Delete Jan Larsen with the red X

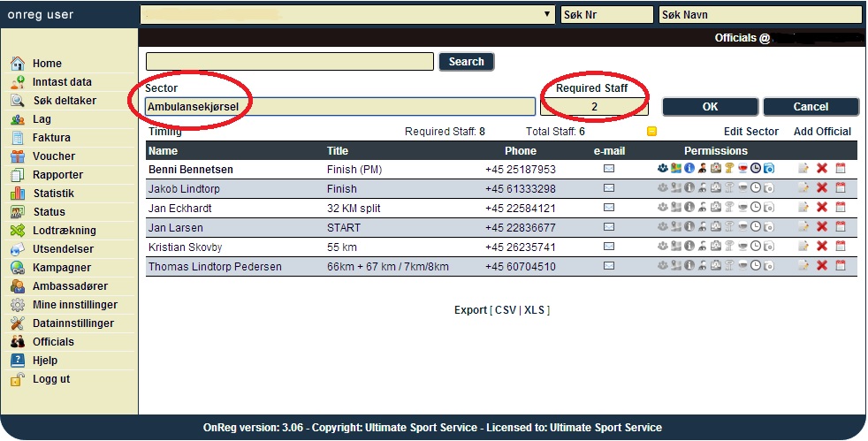pyautogui.click(x=822, y=226)
